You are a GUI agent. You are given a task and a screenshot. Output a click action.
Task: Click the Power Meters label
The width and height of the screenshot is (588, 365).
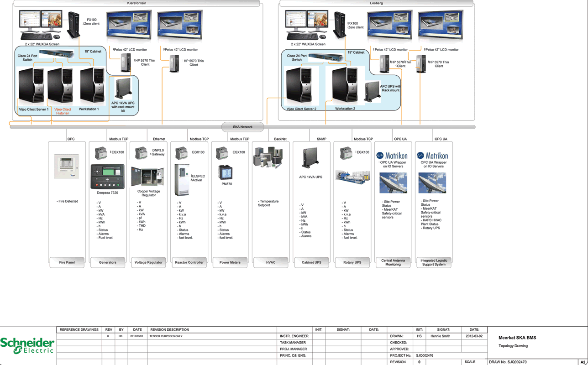coord(230,262)
